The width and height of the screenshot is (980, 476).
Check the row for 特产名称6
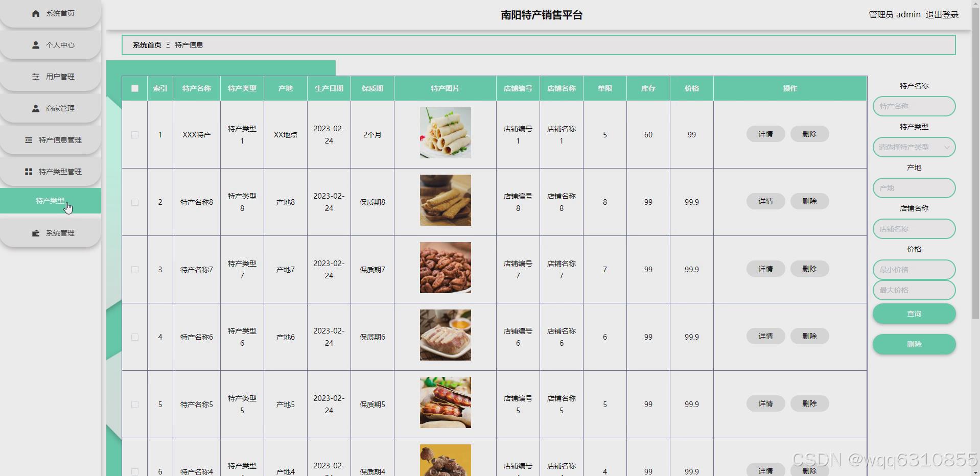point(135,337)
